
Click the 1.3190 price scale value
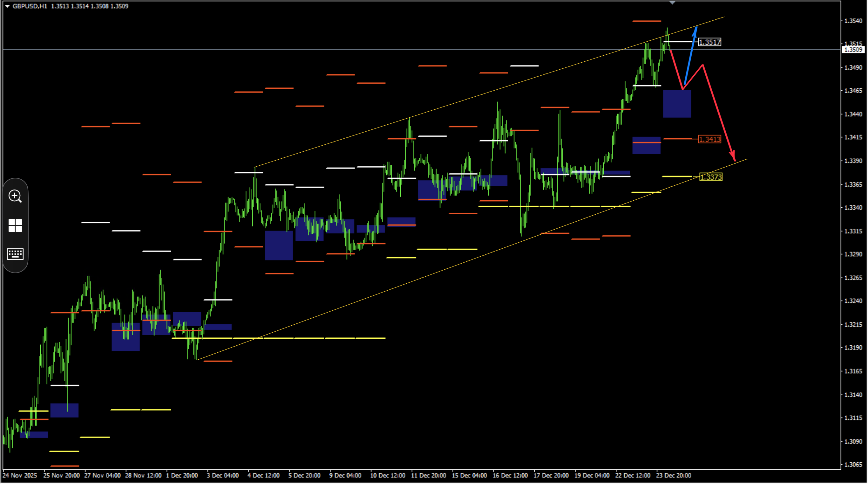(x=853, y=347)
